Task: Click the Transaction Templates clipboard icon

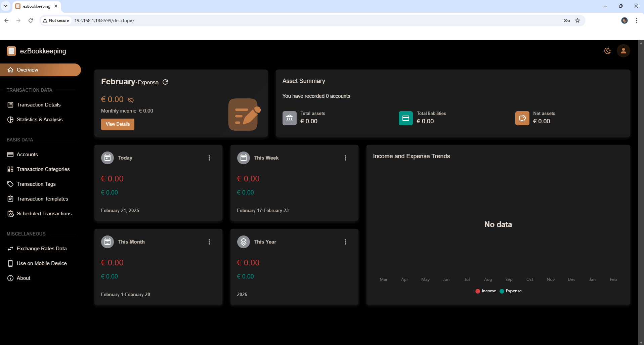Action: pos(10,199)
